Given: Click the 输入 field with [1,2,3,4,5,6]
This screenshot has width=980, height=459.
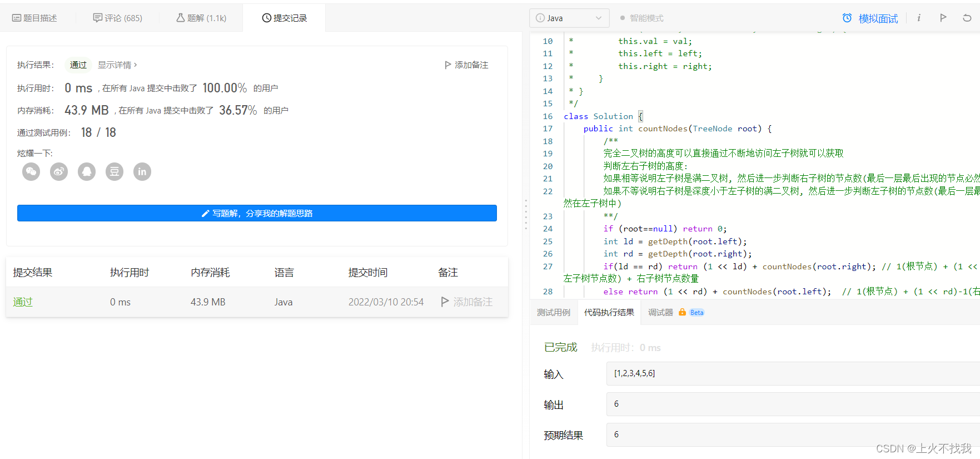Looking at the screenshot, I should (793, 373).
